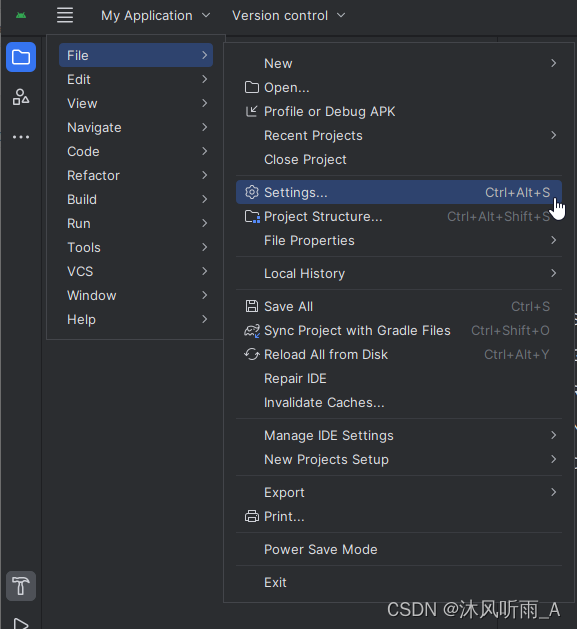Open the Resource Manager shapes icon

(21, 97)
